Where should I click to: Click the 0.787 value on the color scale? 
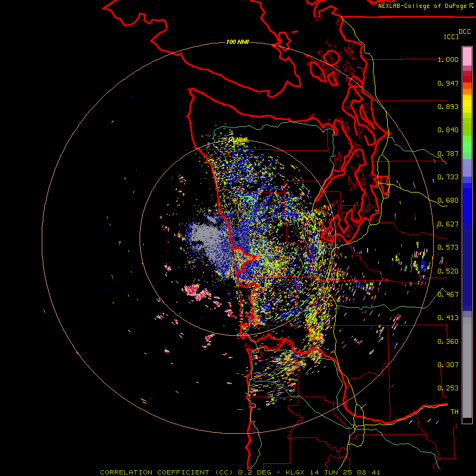tap(448, 153)
